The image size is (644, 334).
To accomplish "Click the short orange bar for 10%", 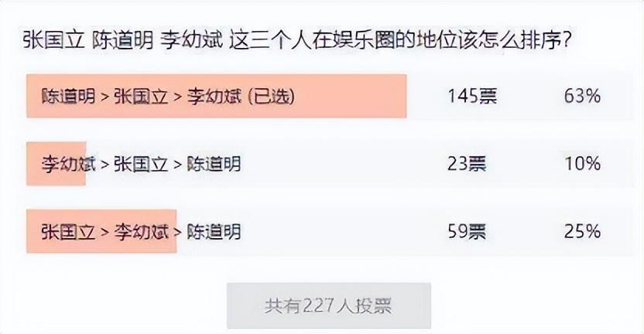I will coord(57,164).
